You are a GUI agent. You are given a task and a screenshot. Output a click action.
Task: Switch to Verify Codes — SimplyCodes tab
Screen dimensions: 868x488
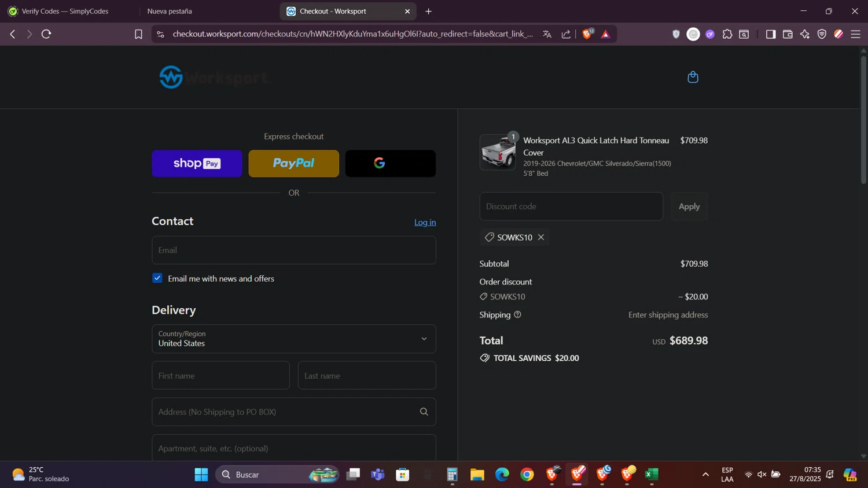tap(65, 11)
